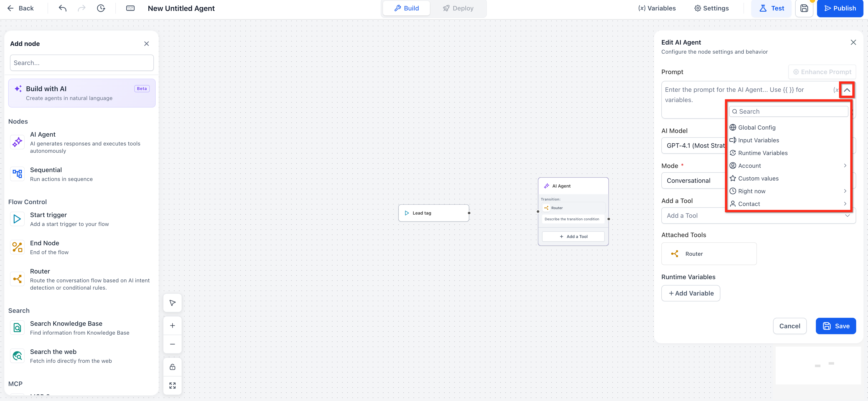Viewport: 868px width, 401px height.
Task: Switch to the Deploy tab
Action: point(458,8)
